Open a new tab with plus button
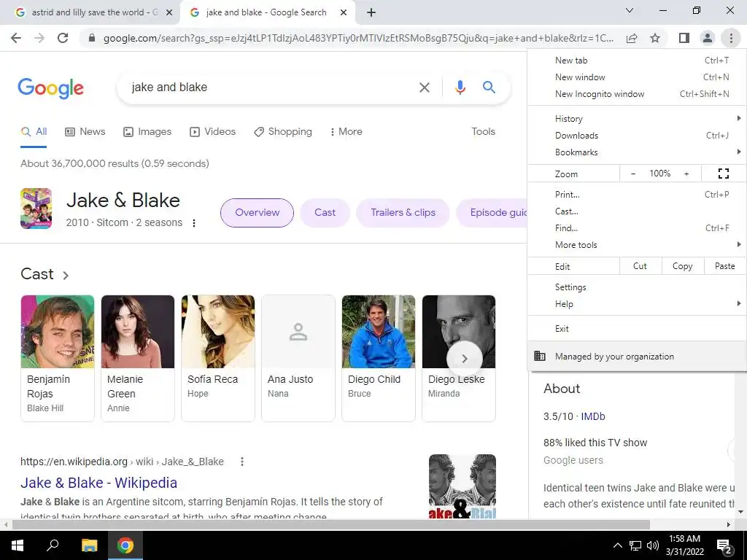This screenshot has height=560, width=747. (x=371, y=12)
